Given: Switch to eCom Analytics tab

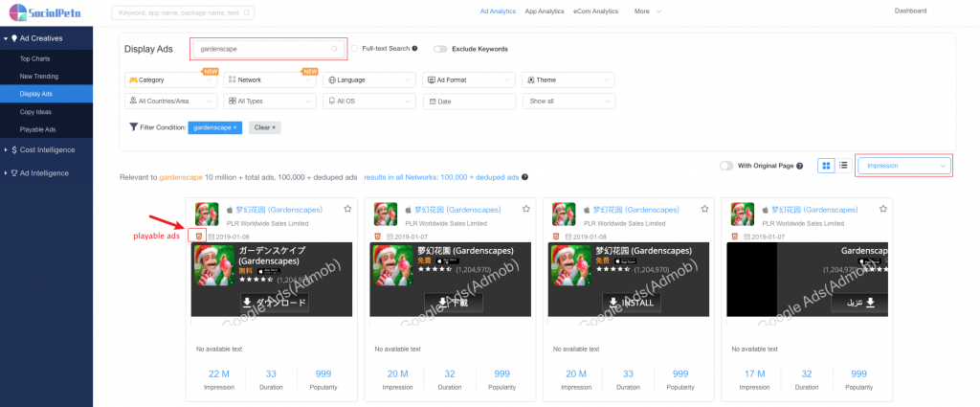Looking at the screenshot, I should tap(595, 11).
